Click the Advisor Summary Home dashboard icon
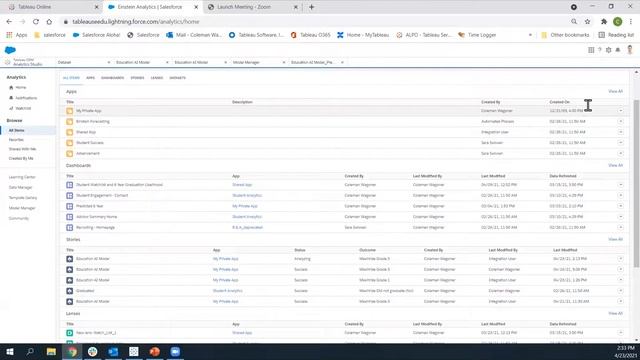640x360 pixels. (69, 217)
